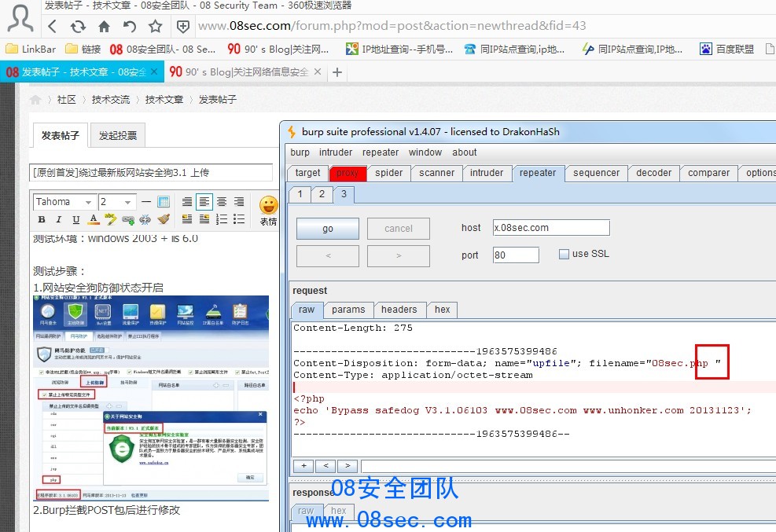776x532 pixels.
Task: Focus the port field showing 80
Action: 516,255
